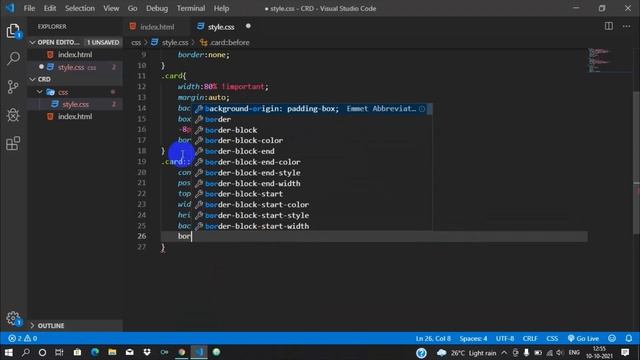Open the File menu
The height and width of the screenshot is (360, 640).
coord(29,8)
